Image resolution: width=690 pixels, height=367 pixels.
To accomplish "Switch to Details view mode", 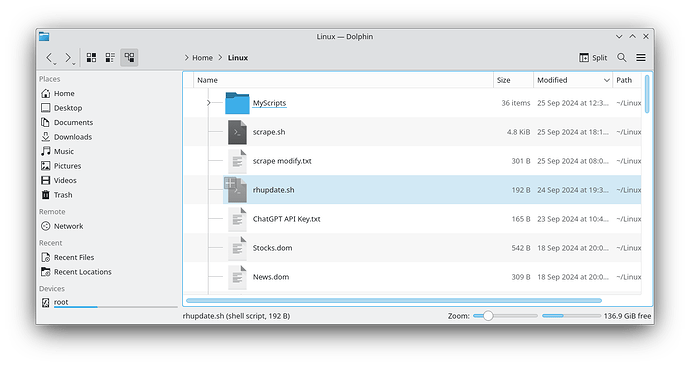I will pos(129,58).
